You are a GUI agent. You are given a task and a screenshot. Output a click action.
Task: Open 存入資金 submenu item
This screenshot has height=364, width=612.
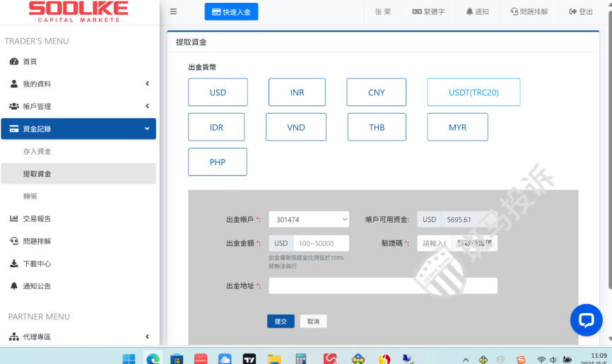pos(37,151)
